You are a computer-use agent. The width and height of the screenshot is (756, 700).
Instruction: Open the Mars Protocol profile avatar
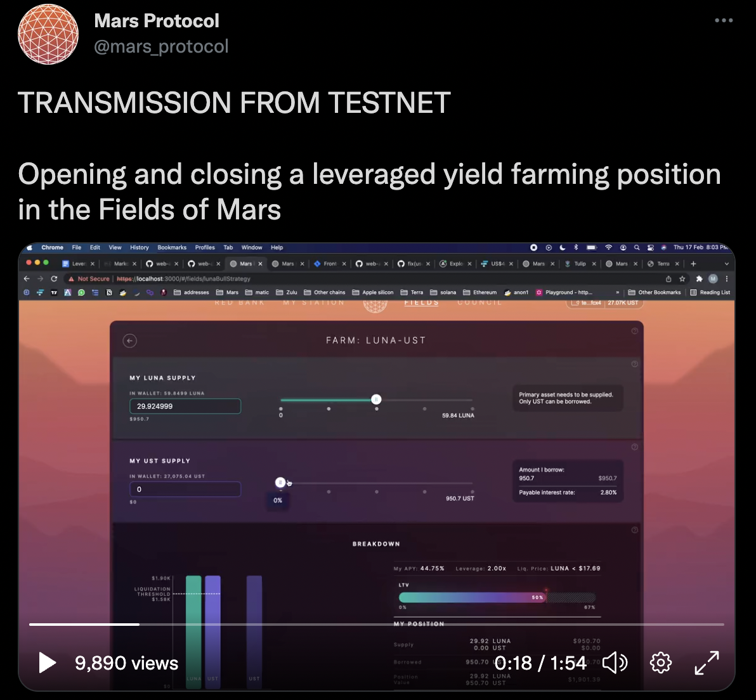pos(48,34)
